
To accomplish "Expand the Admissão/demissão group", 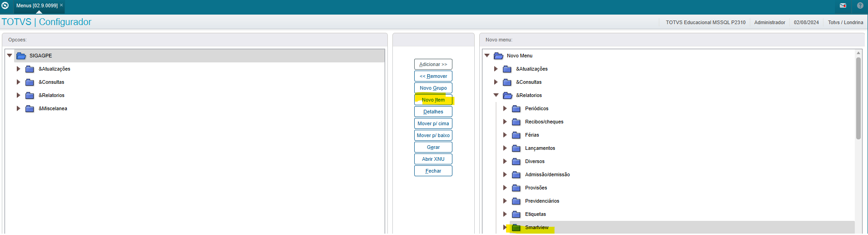I will point(505,174).
